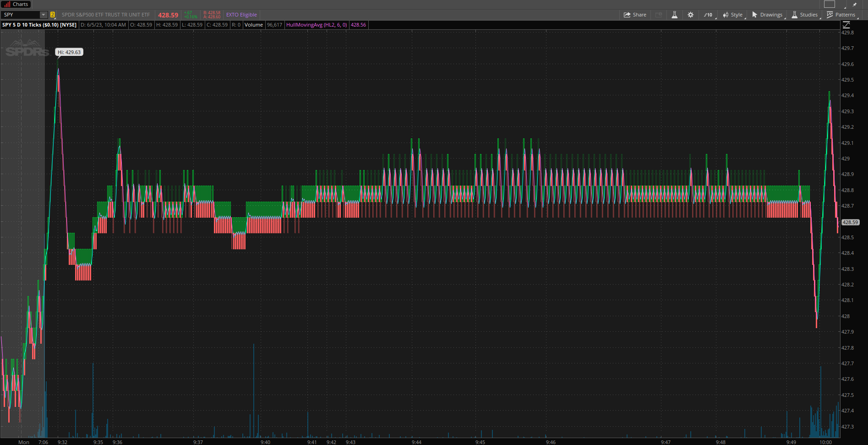
Task: Open chart settings gear icon
Action: [x=691, y=15]
